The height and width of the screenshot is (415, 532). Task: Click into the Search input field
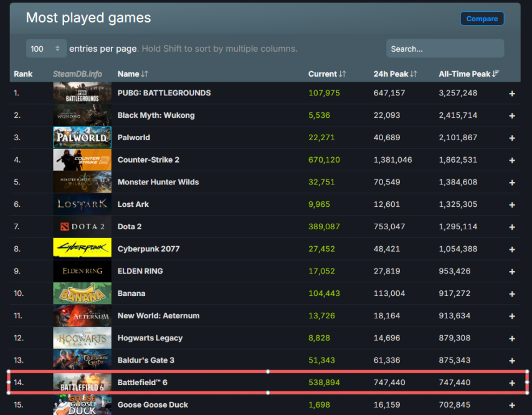(445, 49)
